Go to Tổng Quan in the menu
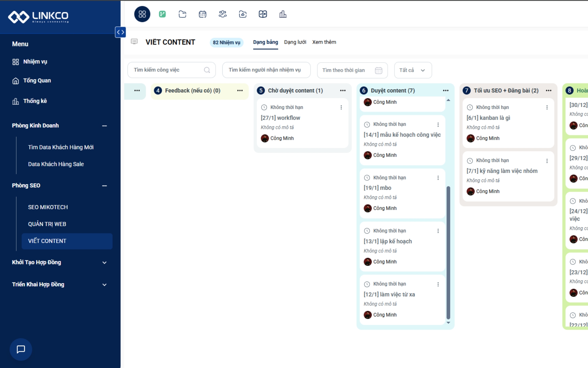 [37, 81]
